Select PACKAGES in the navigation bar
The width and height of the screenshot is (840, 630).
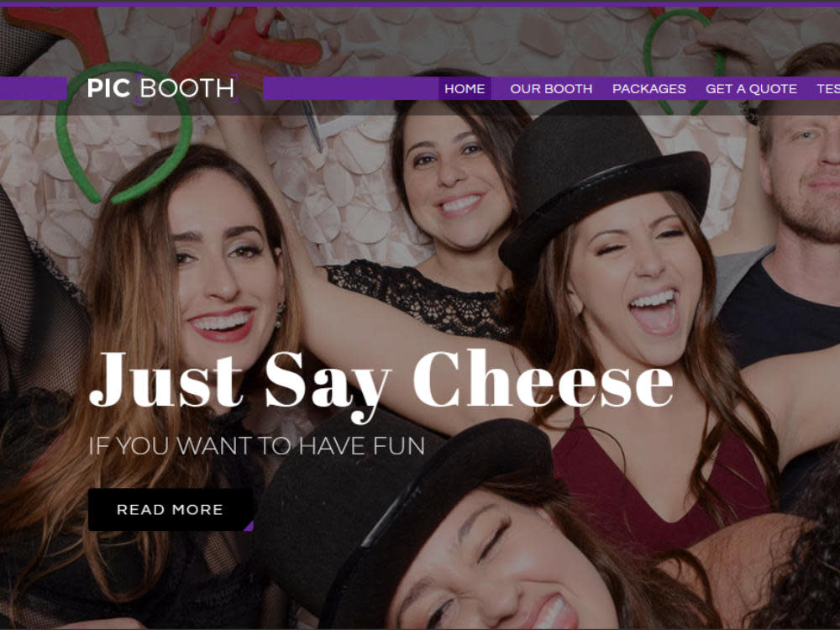point(648,89)
